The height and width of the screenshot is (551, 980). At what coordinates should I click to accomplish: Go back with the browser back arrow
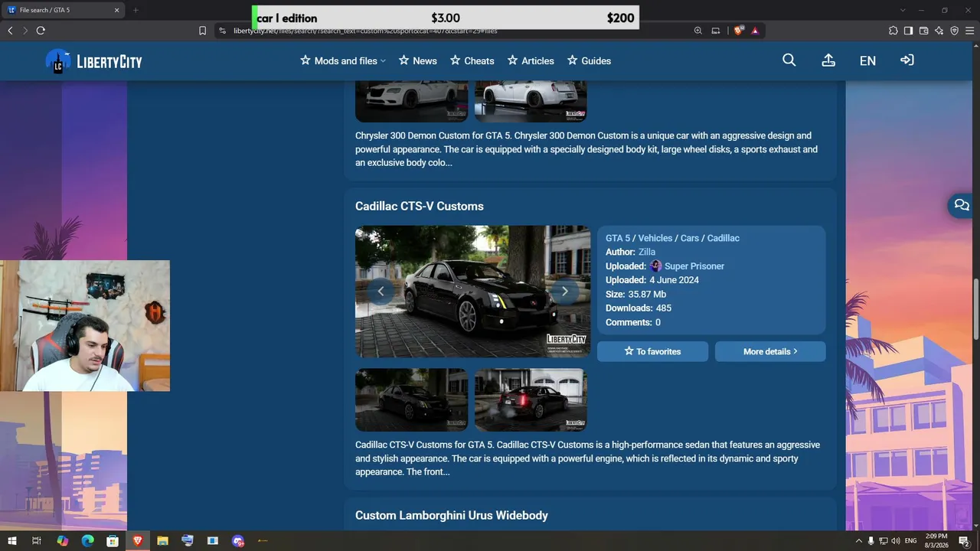click(10, 31)
